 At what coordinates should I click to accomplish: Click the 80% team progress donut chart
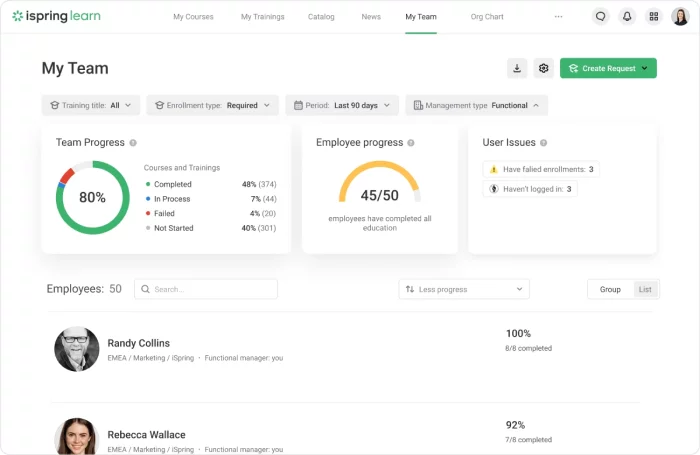coord(93,197)
